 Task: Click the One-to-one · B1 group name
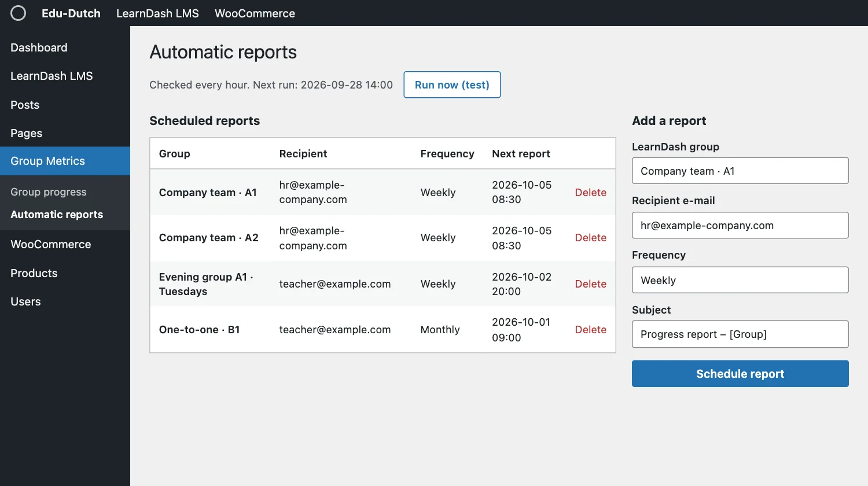click(199, 330)
